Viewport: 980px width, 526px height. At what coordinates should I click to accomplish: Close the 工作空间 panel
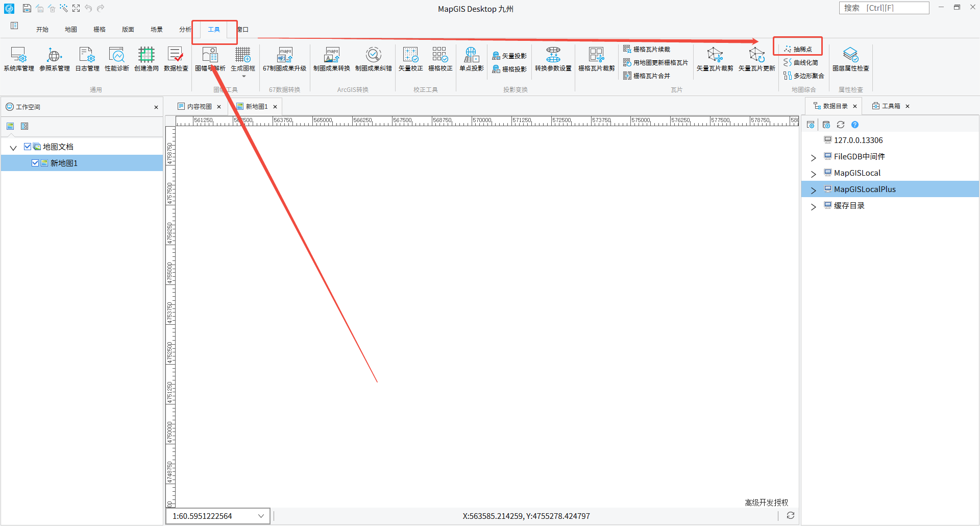(x=156, y=107)
